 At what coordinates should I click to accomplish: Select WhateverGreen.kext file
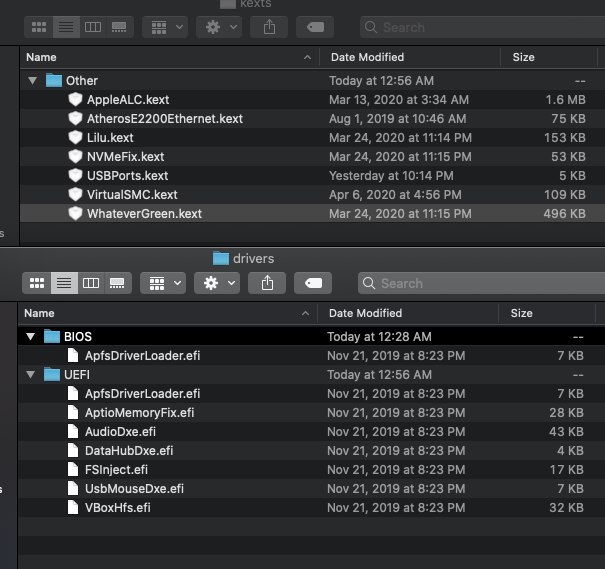(313, 213)
